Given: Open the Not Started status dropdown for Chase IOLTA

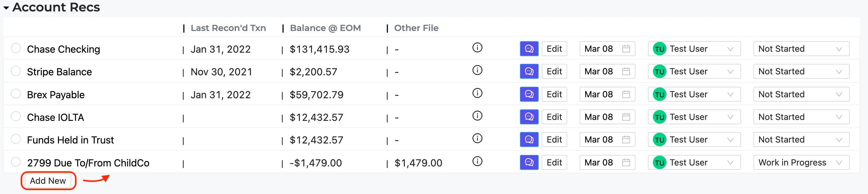Looking at the screenshot, I should [x=801, y=117].
